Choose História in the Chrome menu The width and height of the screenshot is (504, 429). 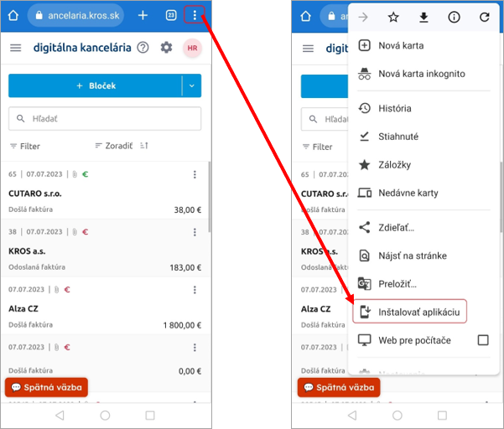(394, 108)
